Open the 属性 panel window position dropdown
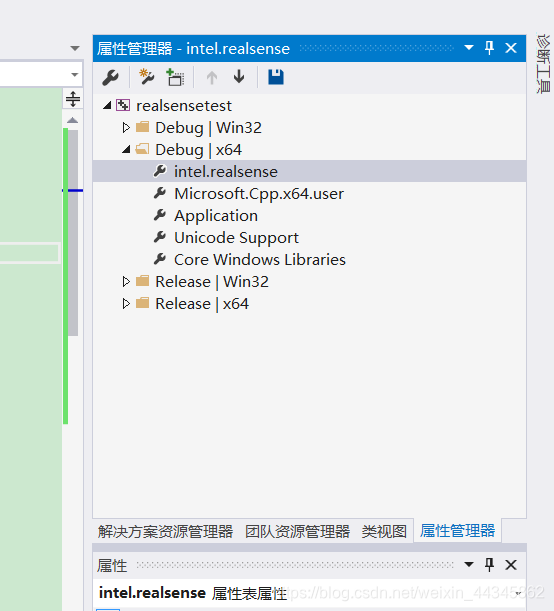The width and height of the screenshot is (554, 611). [469, 564]
